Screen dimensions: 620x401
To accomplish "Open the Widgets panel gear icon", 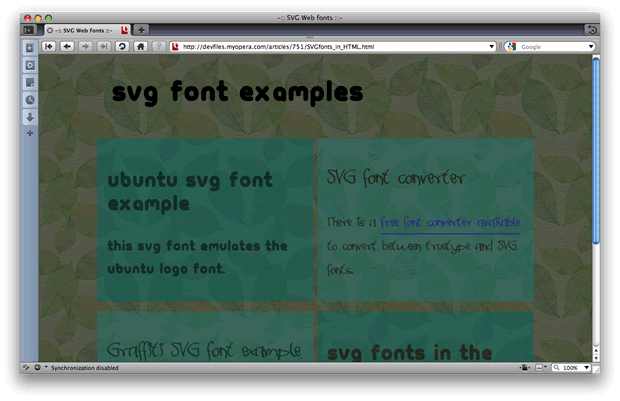I will [x=30, y=65].
